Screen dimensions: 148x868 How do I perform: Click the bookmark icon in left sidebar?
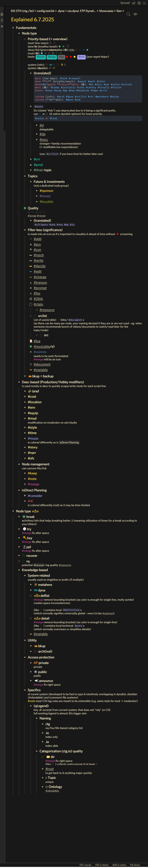click(2, 20)
